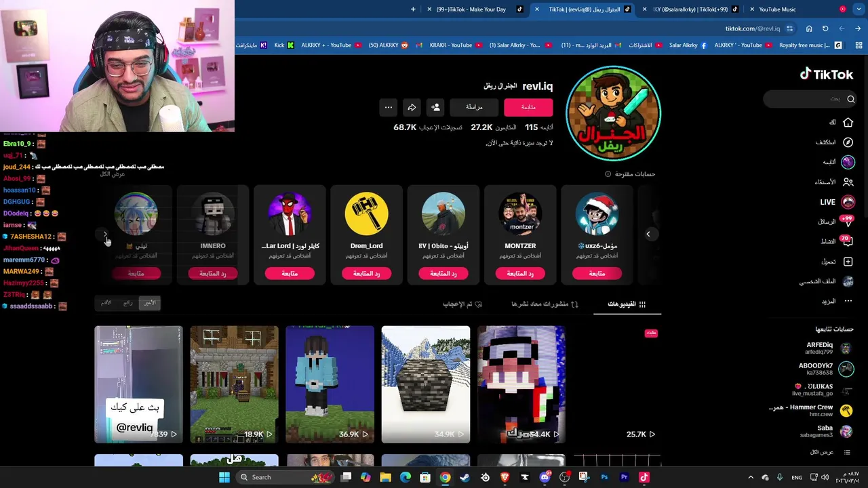Follow the uxz6 suggested account
The image size is (868, 488).
click(x=597, y=273)
